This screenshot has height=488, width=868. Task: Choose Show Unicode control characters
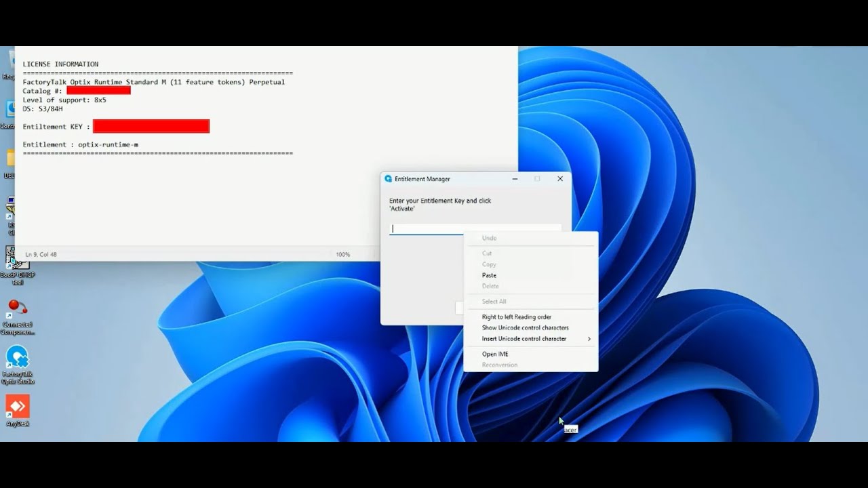click(x=525, y=327)
